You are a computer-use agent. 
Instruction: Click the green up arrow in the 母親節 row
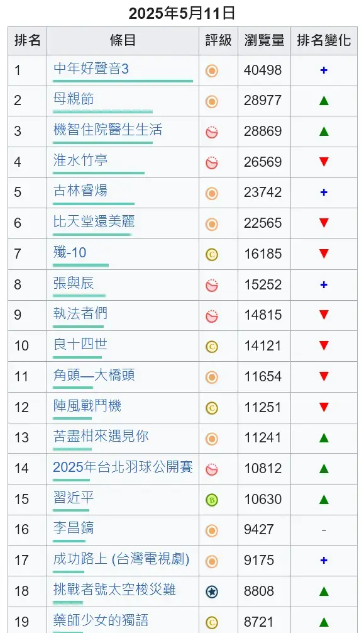[324, 101]
